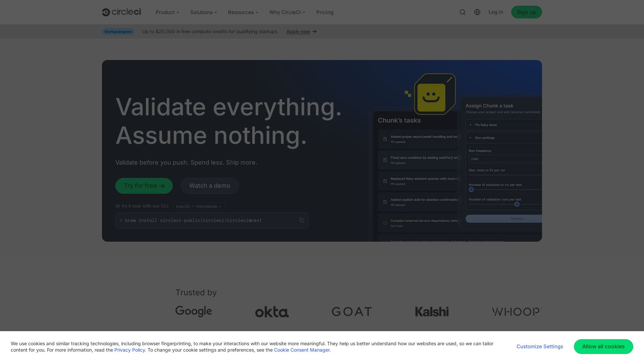Open the Privacy Policy link
644x362 pixels.
coord(129,350)
